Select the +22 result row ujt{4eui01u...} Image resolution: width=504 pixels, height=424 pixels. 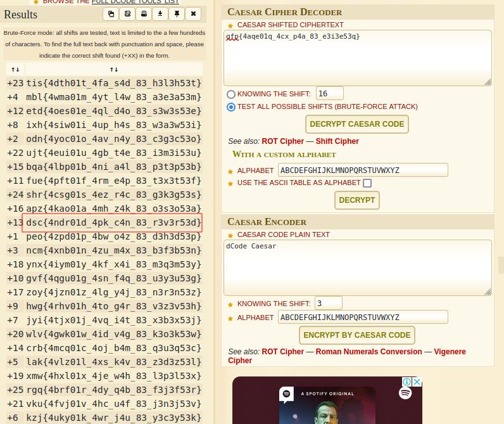click(x=104, y=153)
